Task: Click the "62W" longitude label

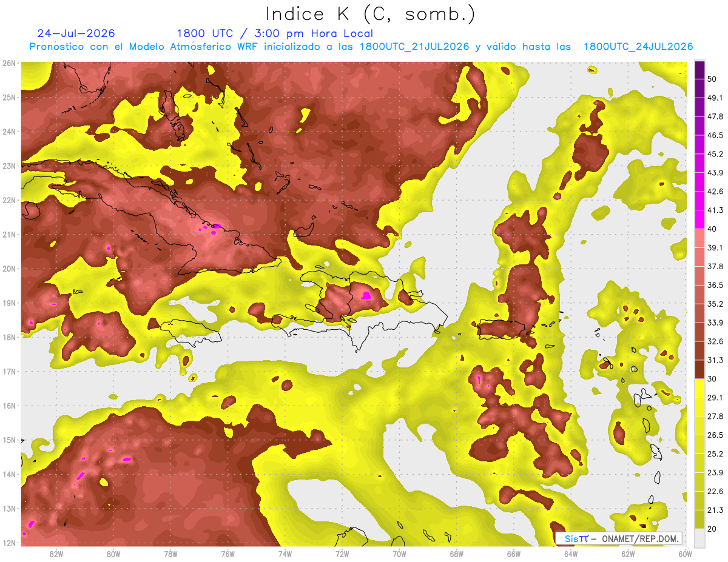Action: [629, 554]
